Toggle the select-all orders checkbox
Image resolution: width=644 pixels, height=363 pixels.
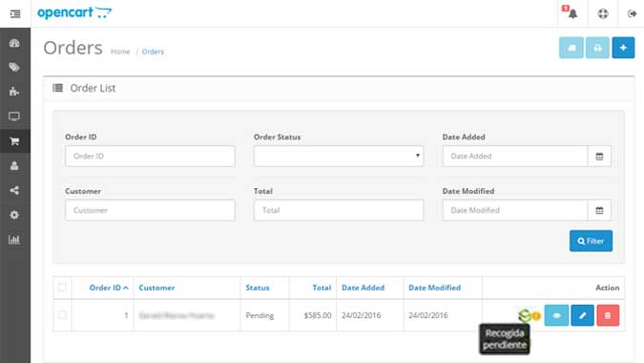(62, 287)
